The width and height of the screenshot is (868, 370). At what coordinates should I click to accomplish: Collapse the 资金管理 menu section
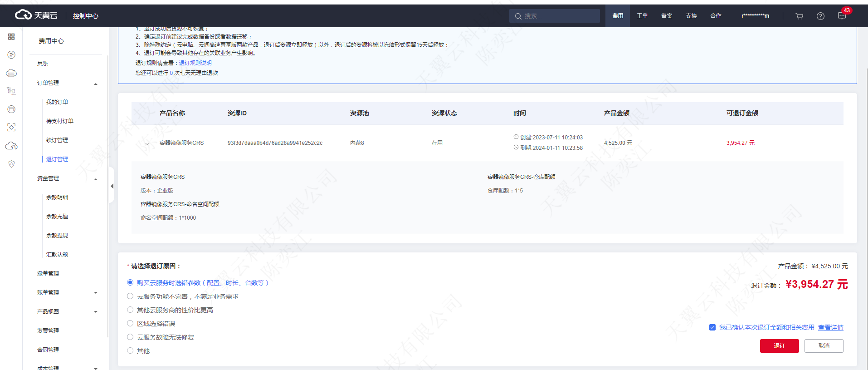(x=96, y=179)
